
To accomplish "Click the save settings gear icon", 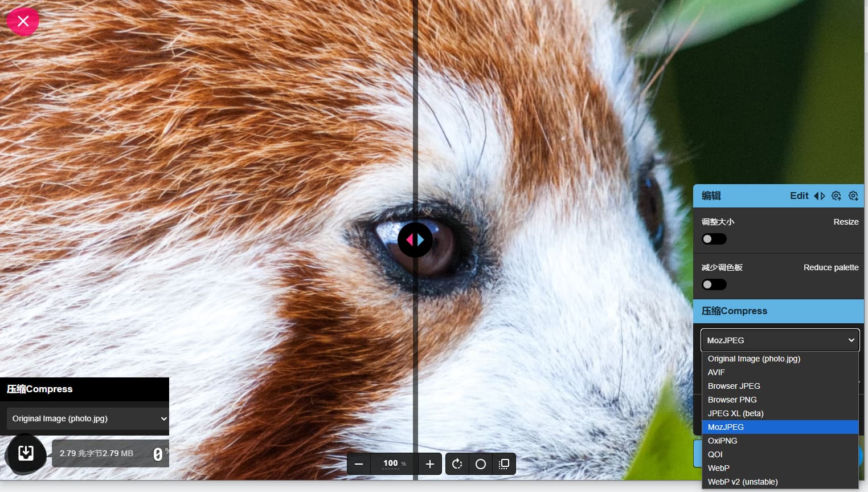I will coord(836,196).
